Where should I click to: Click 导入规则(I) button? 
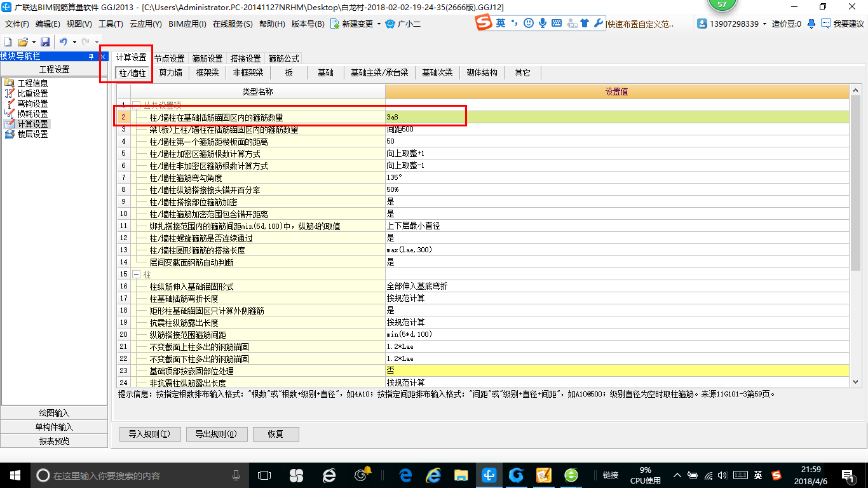click(149, 435)
